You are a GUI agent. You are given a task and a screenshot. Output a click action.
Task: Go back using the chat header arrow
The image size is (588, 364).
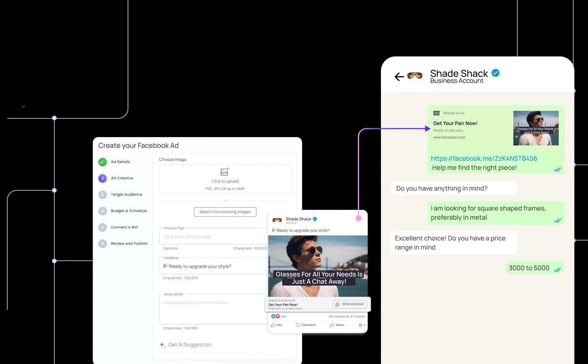click(x=399, y=77)
